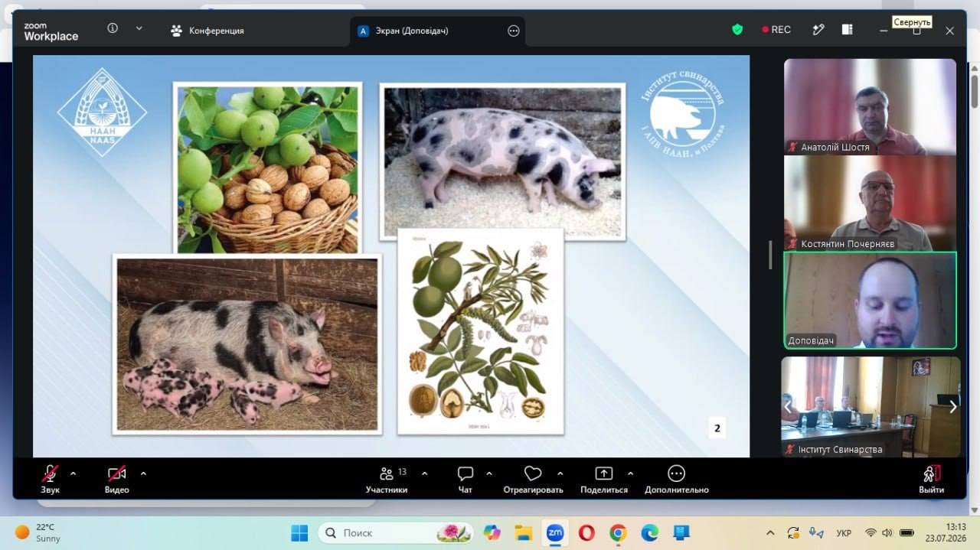Click the sync update tray icon
The image size is (980, 550).
point(793,532)
